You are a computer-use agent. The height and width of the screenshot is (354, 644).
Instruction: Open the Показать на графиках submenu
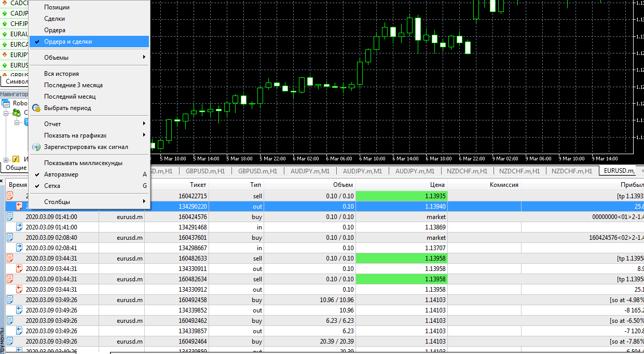89,135
